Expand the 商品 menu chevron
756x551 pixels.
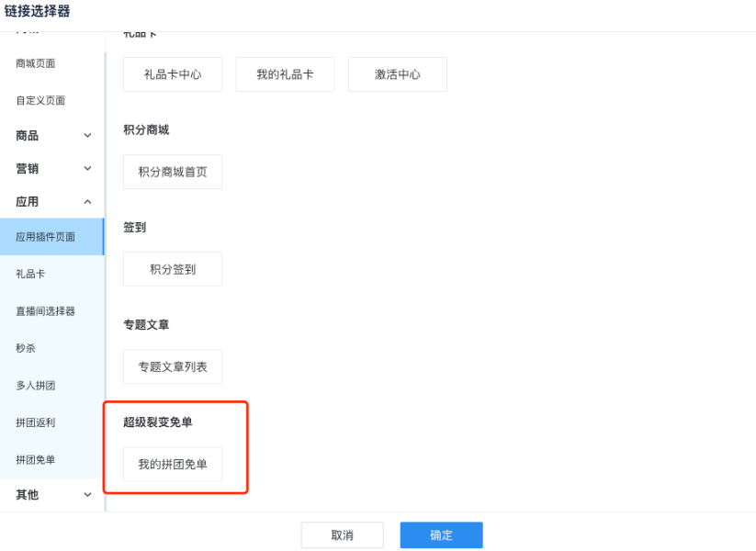(x=88, y=136)
